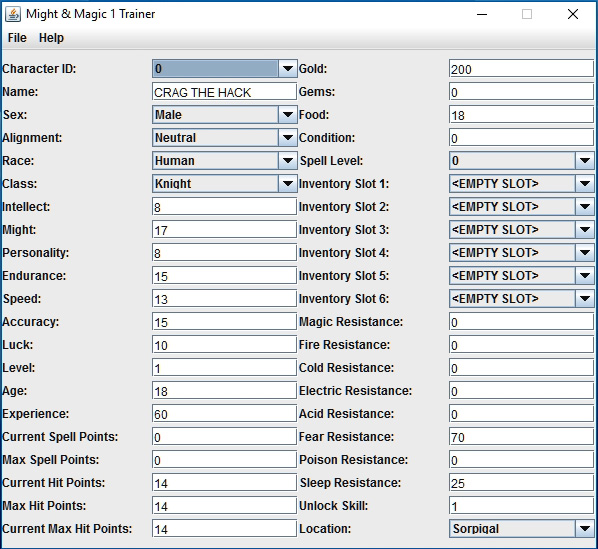The height and width of the screenshot is (549, 598).
Task: Click the Cold Resistance field
Action: click(521, 368)
